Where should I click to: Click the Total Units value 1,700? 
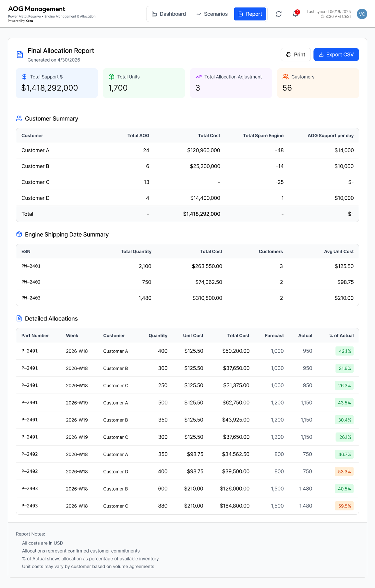118,88
